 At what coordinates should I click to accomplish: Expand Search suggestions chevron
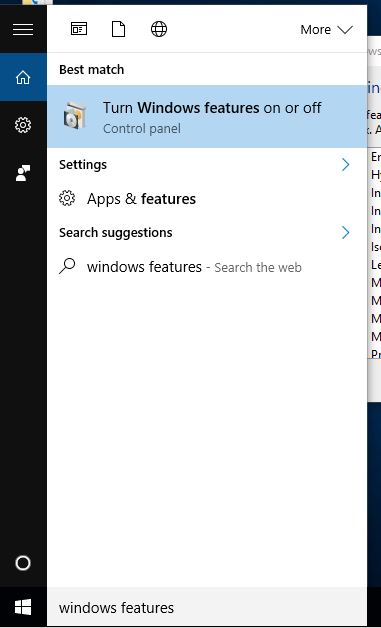(x=345, y=233)
